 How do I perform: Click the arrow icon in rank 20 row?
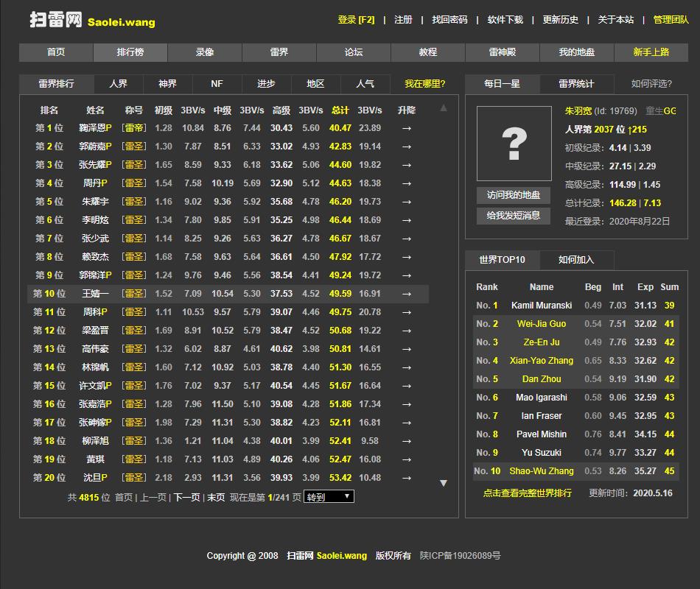pos(406,478)
